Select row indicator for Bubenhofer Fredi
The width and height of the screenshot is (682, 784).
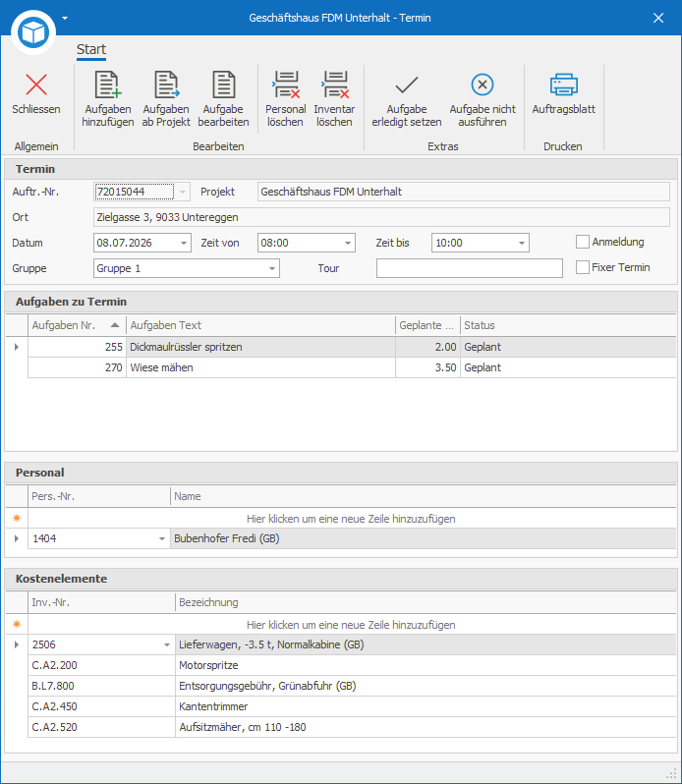pyautogui.click(x=17, y=538)
